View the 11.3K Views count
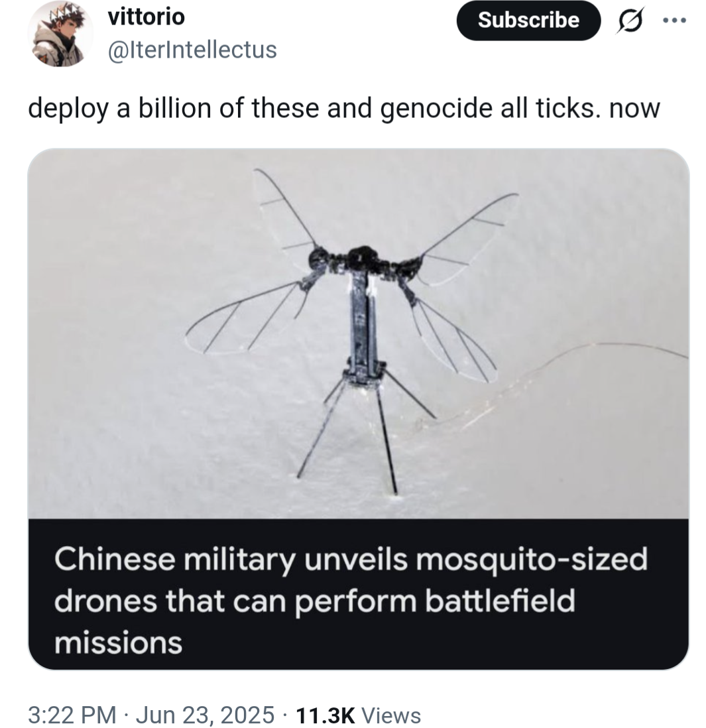 coord(357,715)
